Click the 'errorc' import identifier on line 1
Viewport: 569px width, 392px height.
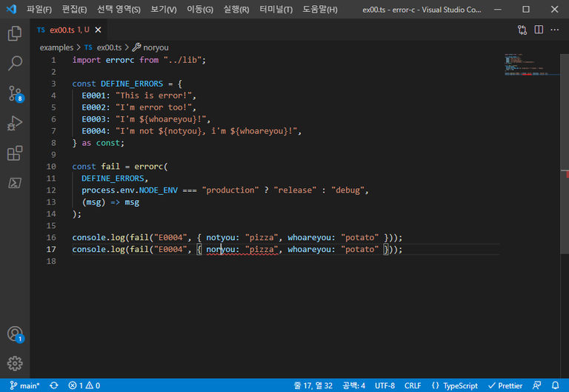pyautogui.click(x=120, y=60)
